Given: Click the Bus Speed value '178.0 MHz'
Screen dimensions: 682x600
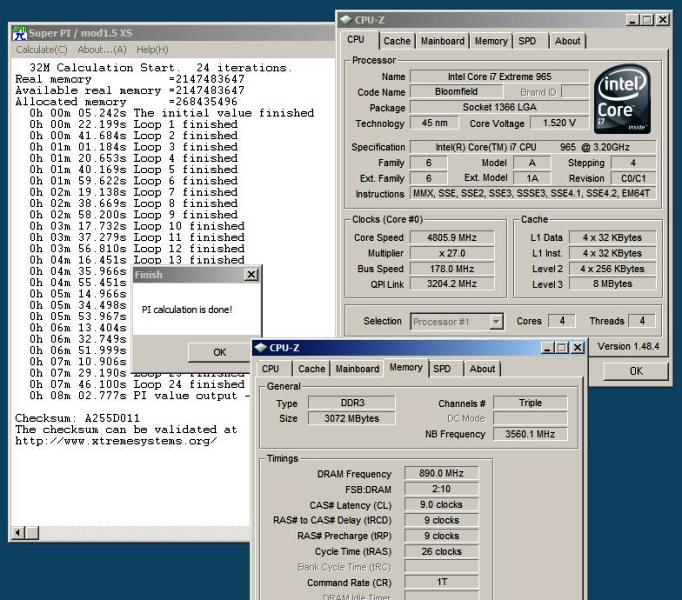Looking at the screenshot, I should 452,269.
